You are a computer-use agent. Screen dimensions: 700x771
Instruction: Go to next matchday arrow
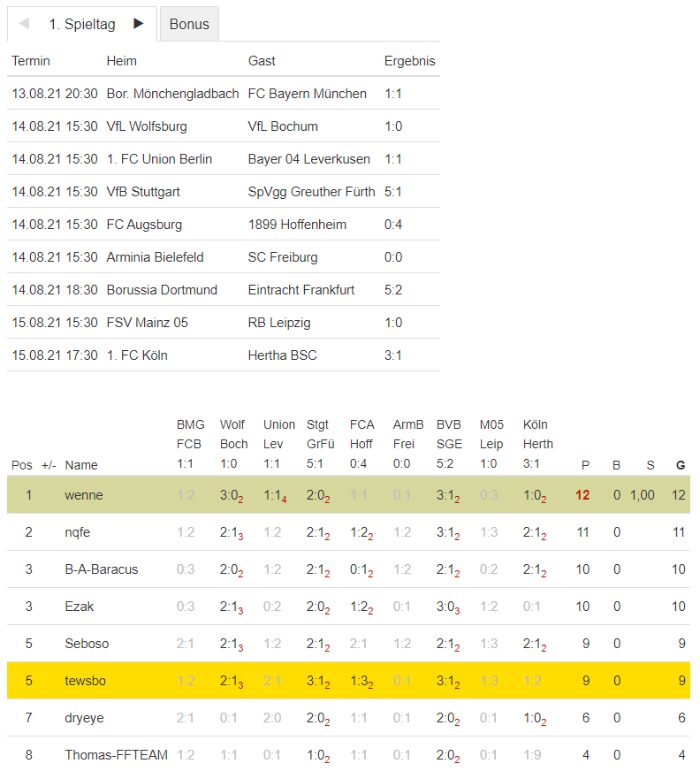pos(138,24)
